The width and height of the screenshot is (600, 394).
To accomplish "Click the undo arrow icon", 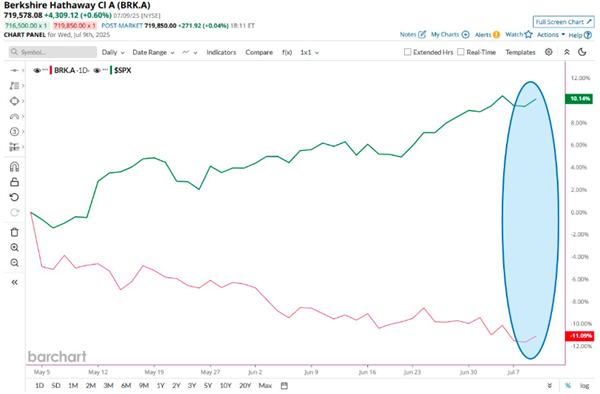I will click(14, 197).
